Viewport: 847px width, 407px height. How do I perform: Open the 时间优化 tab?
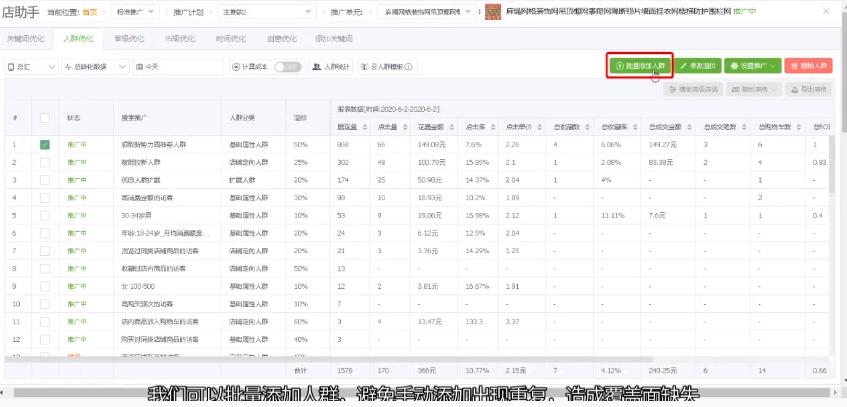click(231, 39)
